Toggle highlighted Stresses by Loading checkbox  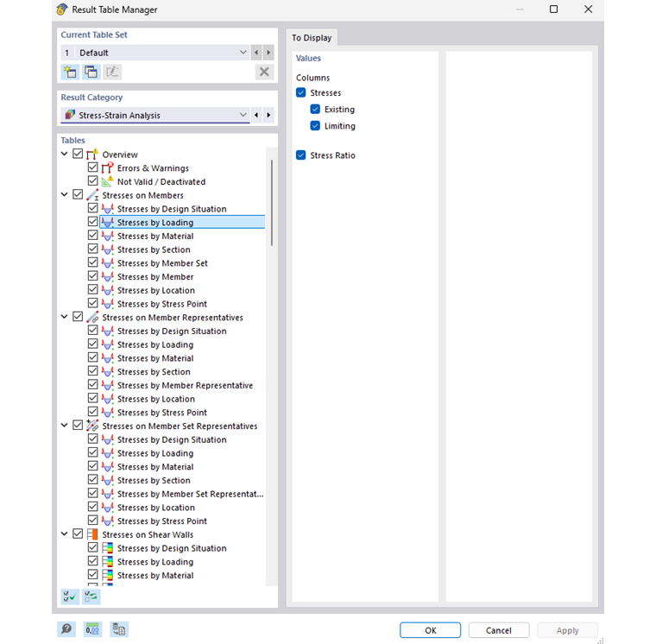click(x=93, y=221)
